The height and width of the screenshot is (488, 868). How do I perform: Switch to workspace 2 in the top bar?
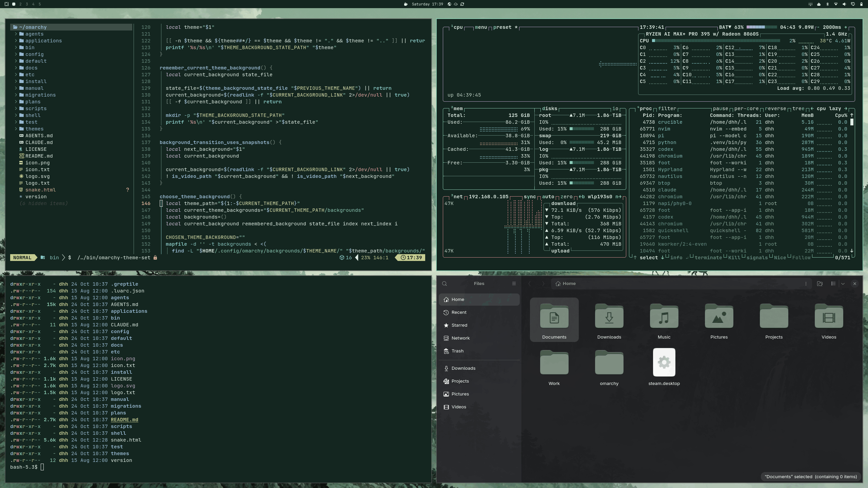tap(20, 4)
